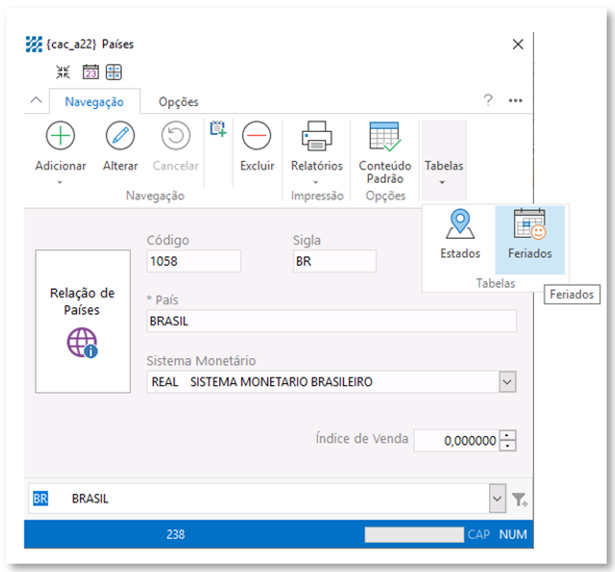Click the País text field
The image size is (615, 572).
[330, 321]
